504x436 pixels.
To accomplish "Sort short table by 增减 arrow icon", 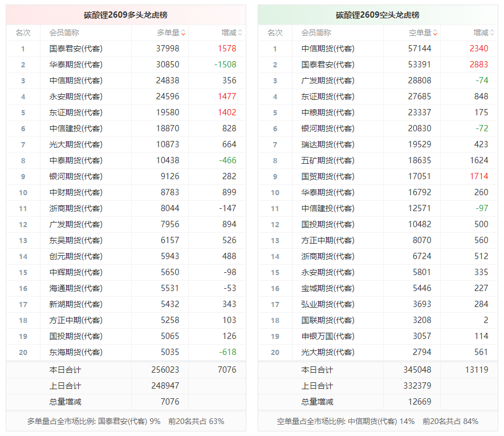I will (x=493, y=33).
